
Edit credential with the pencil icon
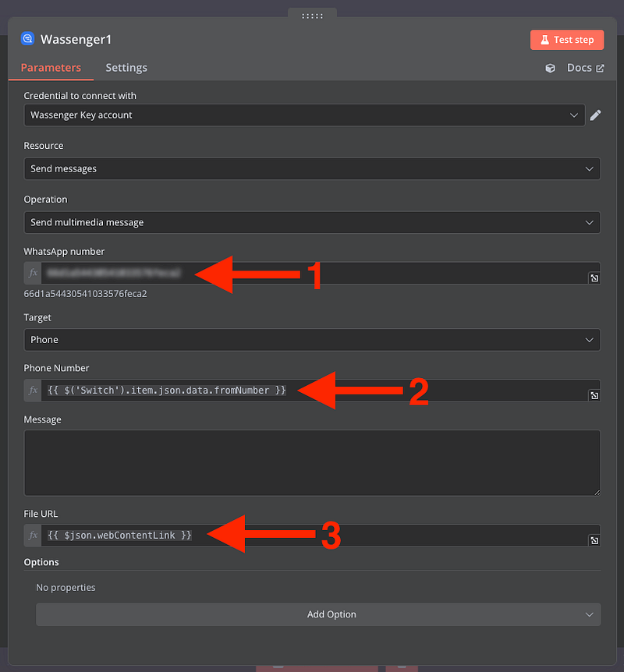point(595,115)
